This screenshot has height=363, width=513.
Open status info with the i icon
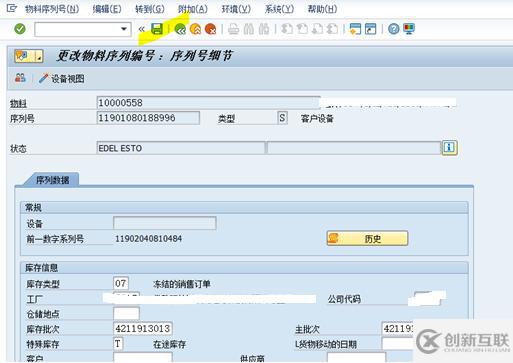pos(449,147)
